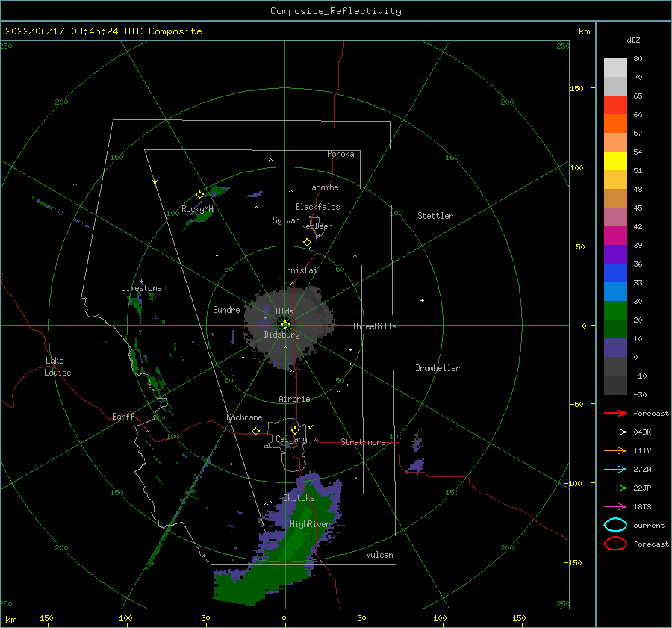Click the Drumheller town label
The height and width of the screenshot is (628, 672).
point(438,368)
